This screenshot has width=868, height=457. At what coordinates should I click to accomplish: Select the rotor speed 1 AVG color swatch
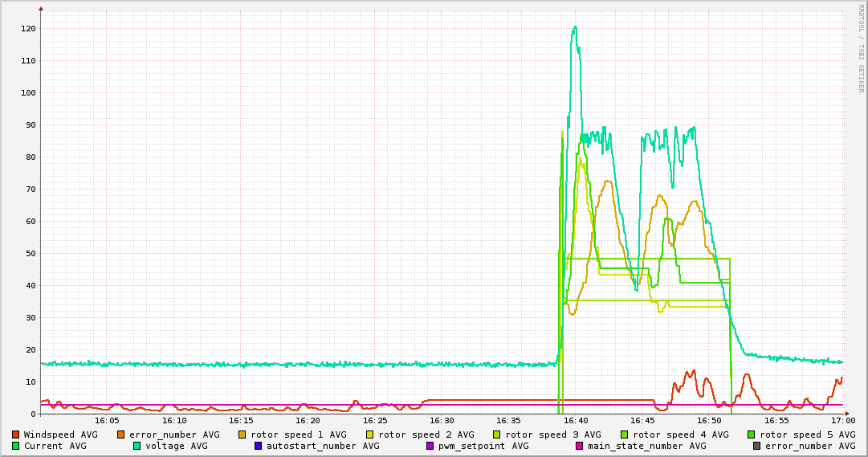[x=242, y=435]
